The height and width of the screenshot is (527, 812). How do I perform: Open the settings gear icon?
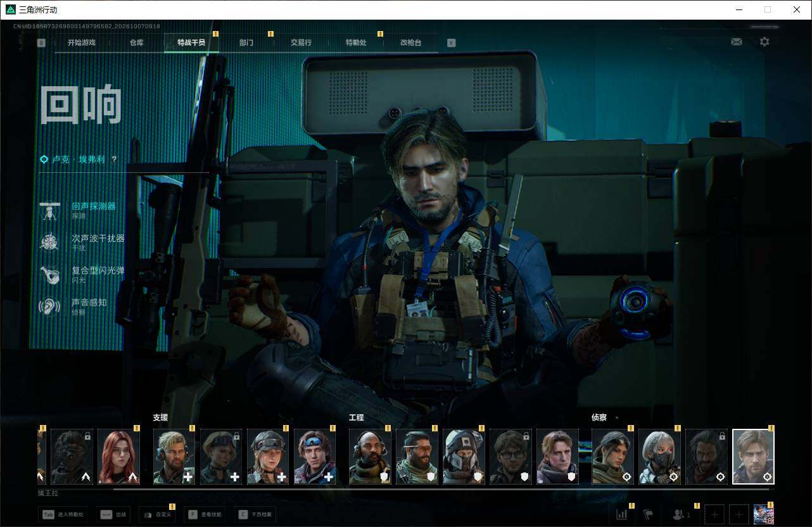pyautogui.click(x=764, y=42)
